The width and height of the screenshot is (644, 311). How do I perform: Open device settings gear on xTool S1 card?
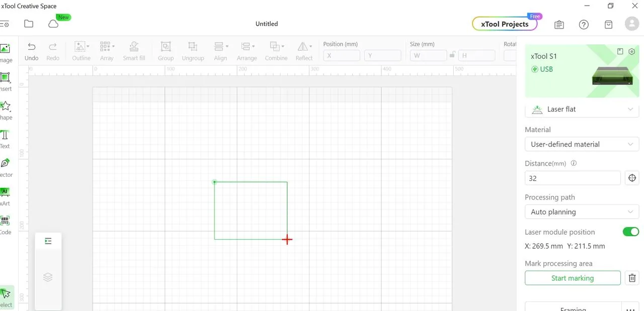632,51
